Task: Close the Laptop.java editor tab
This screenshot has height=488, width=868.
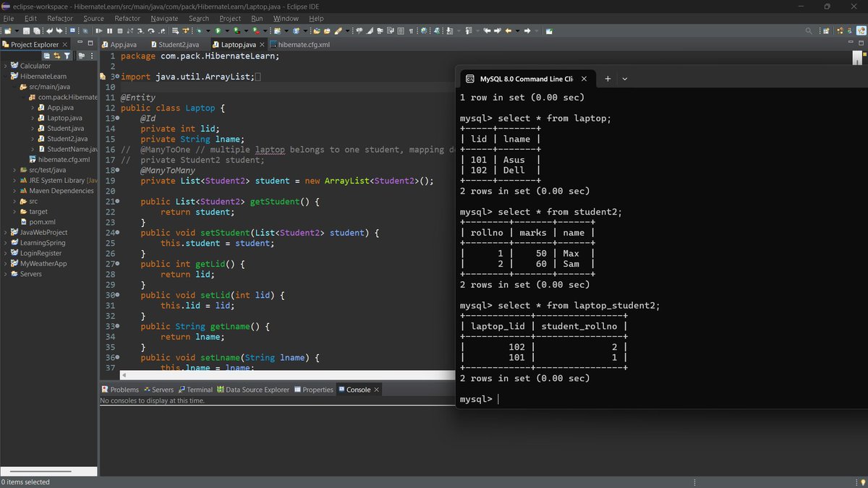Action: pyautogui.click(x=263, y=44)
